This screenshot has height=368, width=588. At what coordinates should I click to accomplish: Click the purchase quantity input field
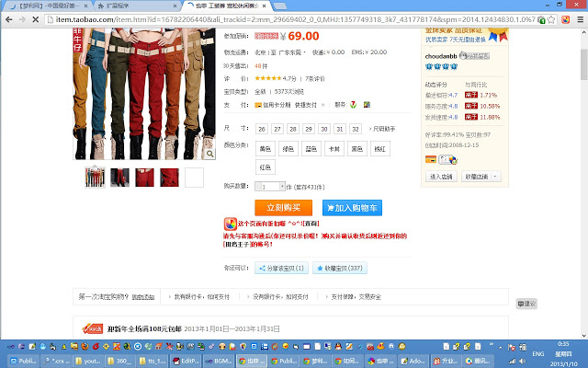tap(270, 187)
